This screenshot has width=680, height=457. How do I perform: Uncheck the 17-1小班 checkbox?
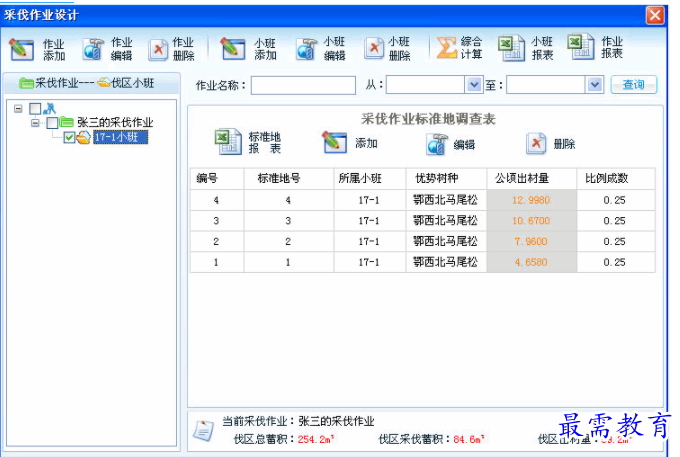point(69,137)
